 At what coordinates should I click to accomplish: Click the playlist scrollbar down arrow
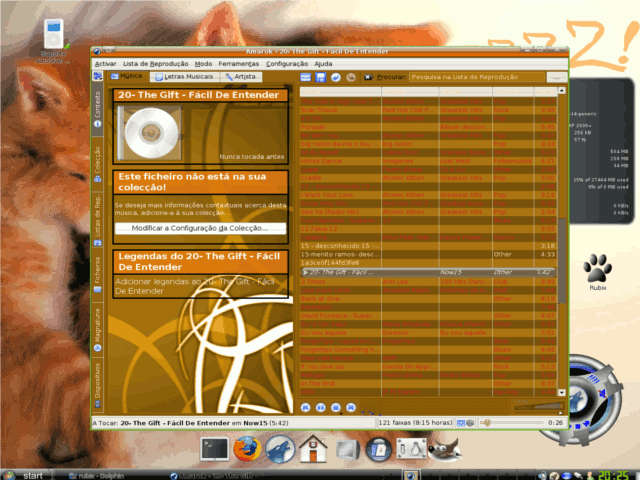tap(562, 393)
